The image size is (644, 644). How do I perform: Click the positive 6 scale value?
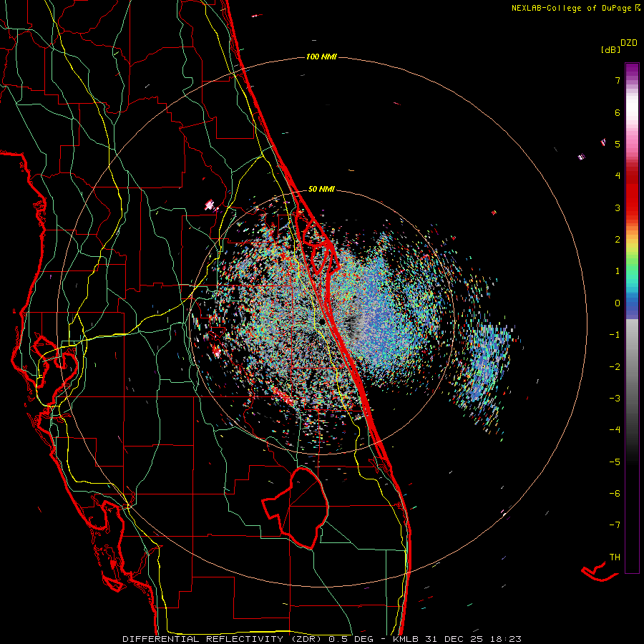[618, 112]
